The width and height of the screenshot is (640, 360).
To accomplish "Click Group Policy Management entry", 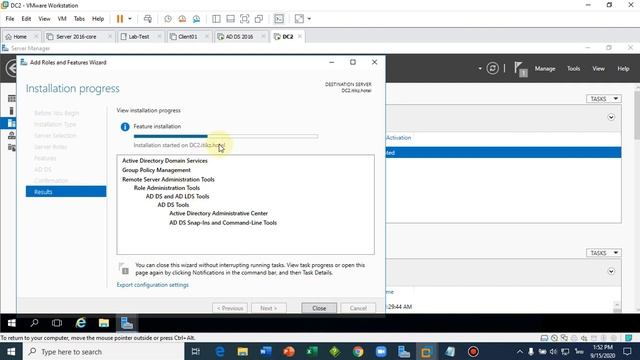I will point(156,170).
